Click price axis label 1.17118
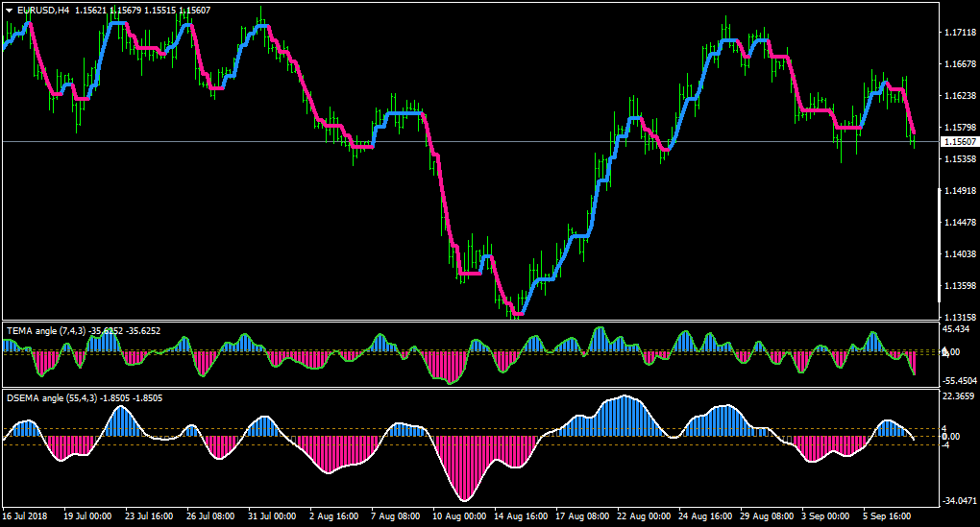The image size is (980, 527). coord(960,32)
